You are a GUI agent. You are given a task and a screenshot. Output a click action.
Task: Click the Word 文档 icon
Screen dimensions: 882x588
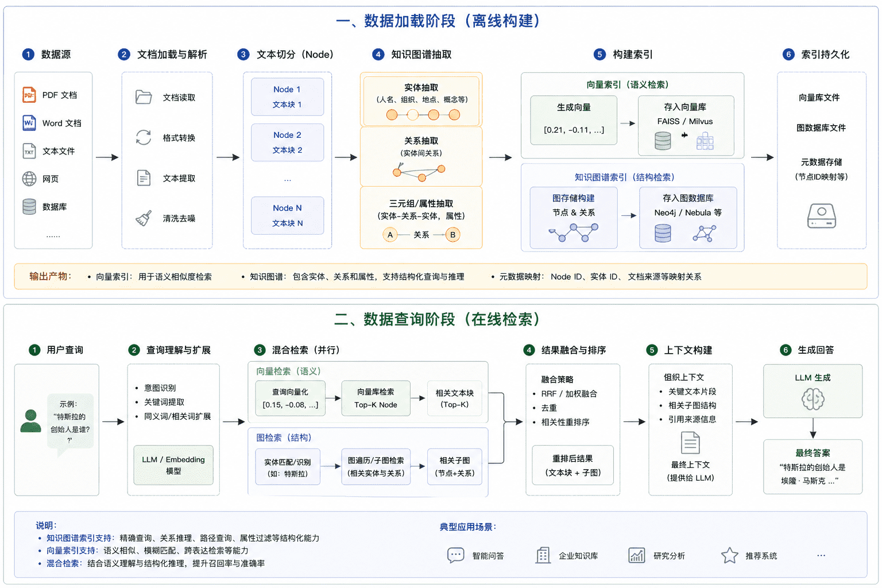pos(29,123)
